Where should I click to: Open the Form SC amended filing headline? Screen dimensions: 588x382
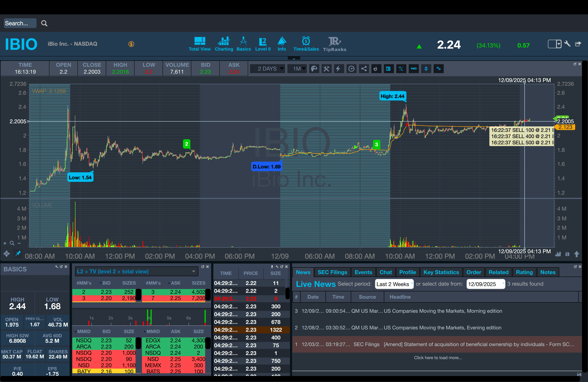pyautogui.click(x=479, y=344)
